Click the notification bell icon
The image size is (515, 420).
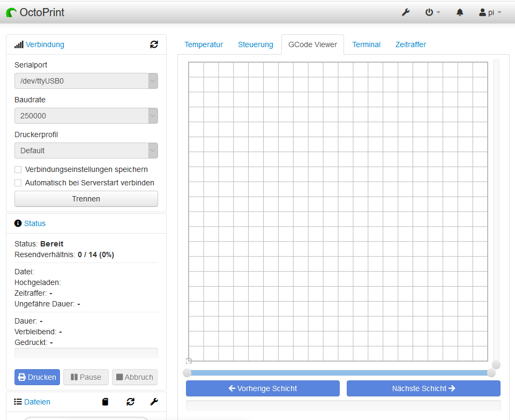(460, 12)
